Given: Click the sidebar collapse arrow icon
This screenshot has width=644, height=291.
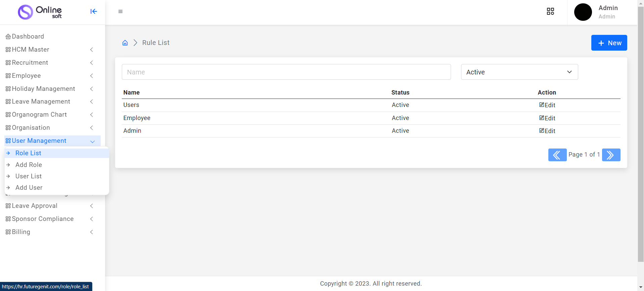Looking at the screenshot, I should click(x=94, y=11).
